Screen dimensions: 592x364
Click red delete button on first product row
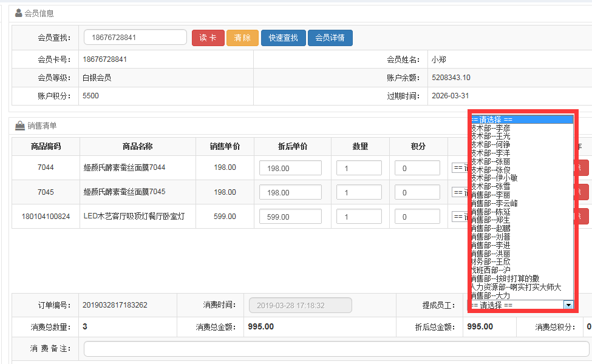click(x=583, y=168)
